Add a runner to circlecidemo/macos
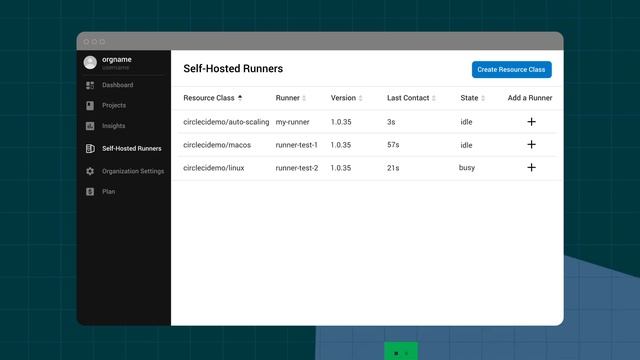The image size is (640, 360). (531, 144)
